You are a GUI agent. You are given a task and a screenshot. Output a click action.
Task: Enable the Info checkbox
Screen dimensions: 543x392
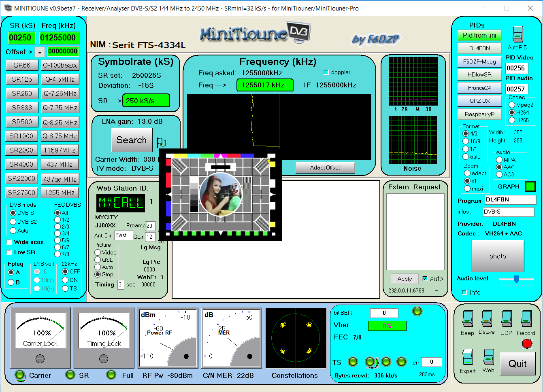pyautogui.click(x=464, y=292)
